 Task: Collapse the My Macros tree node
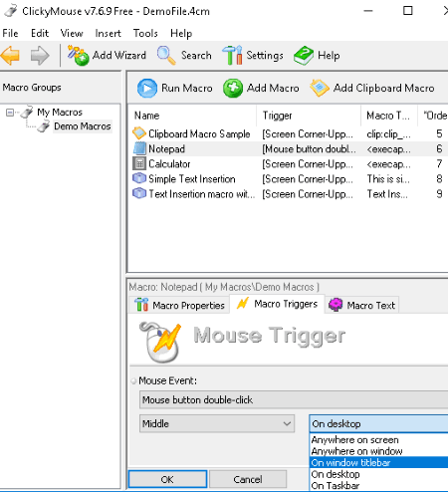pos(10,113)
